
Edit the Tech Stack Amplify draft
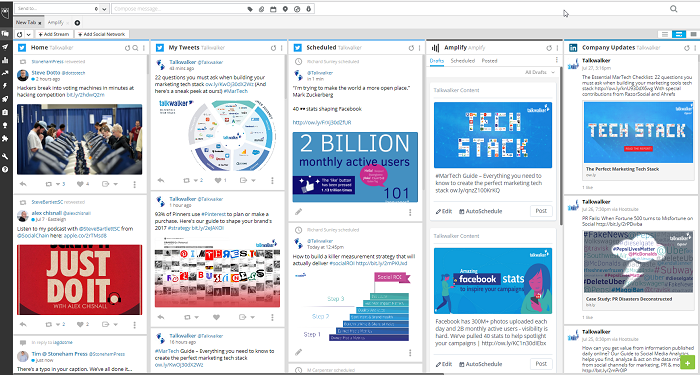[x=444, y=211]
